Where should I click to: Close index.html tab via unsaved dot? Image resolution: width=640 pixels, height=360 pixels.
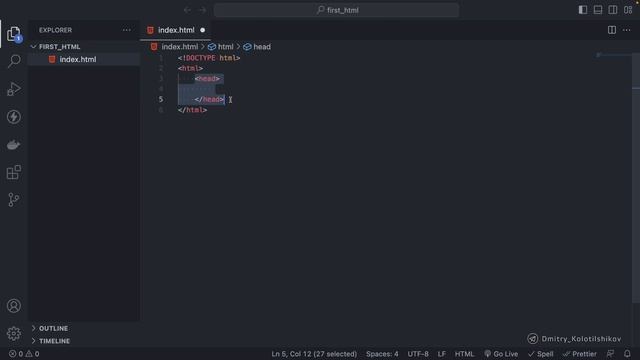tap(202, 30)
